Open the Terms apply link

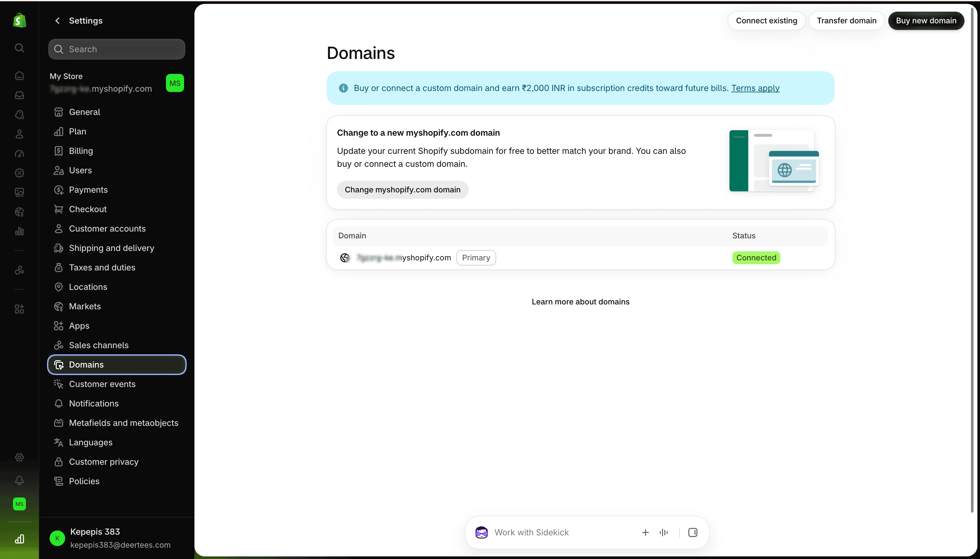[x=755, y=88]
